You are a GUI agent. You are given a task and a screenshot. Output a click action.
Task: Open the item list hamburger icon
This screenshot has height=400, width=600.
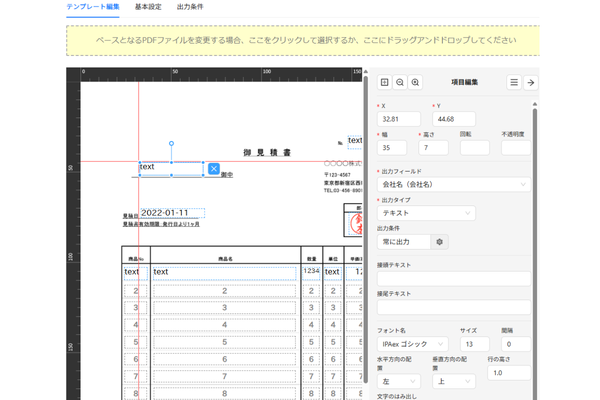[514, 83]
